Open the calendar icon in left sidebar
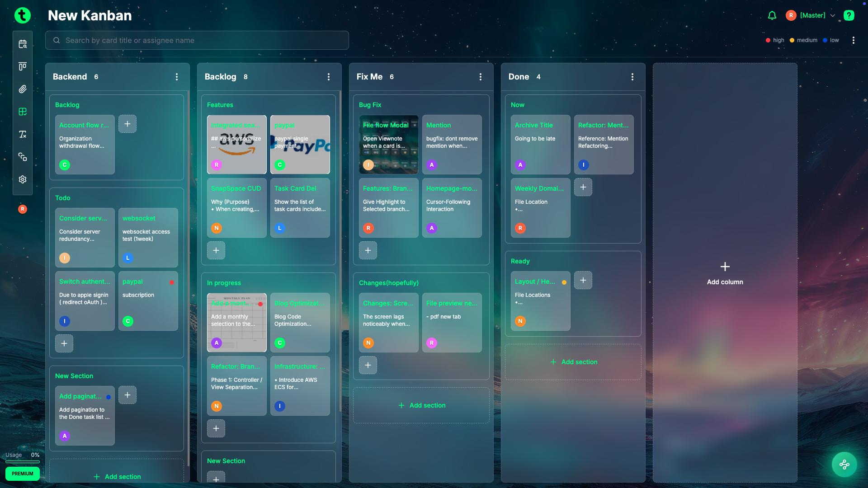 coord(23,44)
